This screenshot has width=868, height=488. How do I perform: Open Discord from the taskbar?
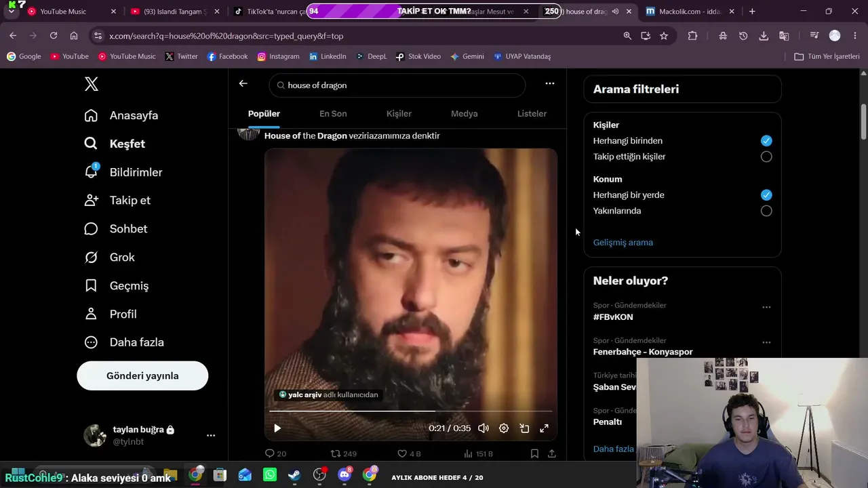point(344,475)
